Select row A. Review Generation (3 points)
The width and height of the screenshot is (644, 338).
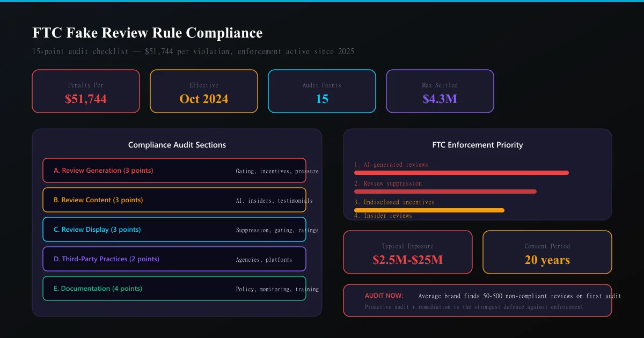[174, 171]
